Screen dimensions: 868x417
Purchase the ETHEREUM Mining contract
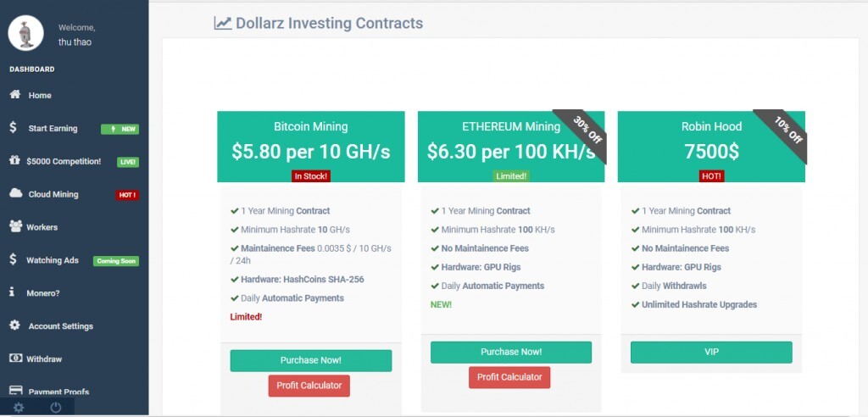pos(510,352)
